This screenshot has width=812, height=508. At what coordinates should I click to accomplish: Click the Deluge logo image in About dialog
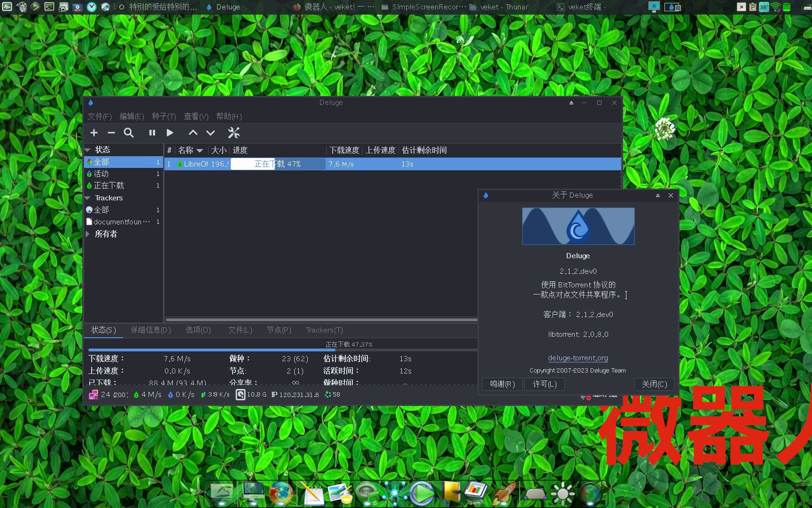tap(578, 226)
